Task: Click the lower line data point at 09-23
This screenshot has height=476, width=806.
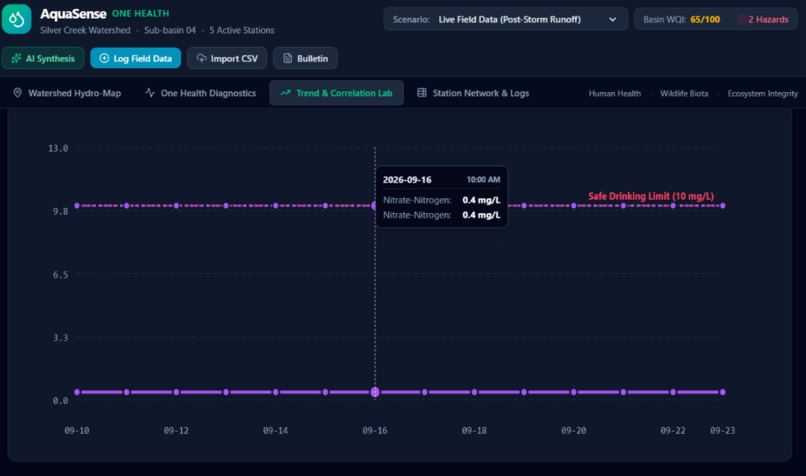Action: [x=723, y=392]
